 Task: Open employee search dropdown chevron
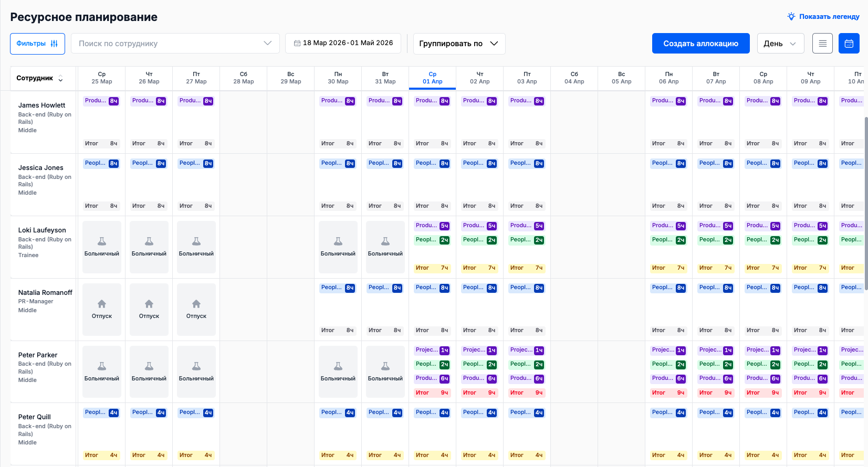pos(268,43)
